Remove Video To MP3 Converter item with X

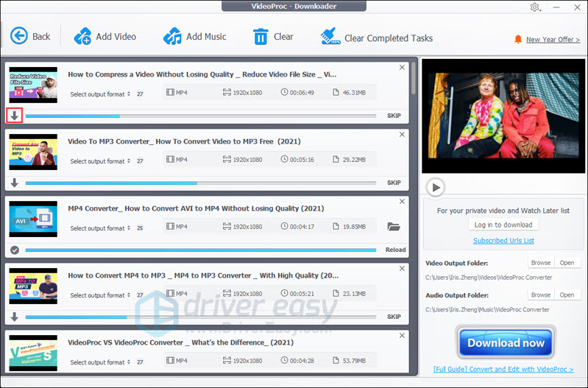pos(402,134)
